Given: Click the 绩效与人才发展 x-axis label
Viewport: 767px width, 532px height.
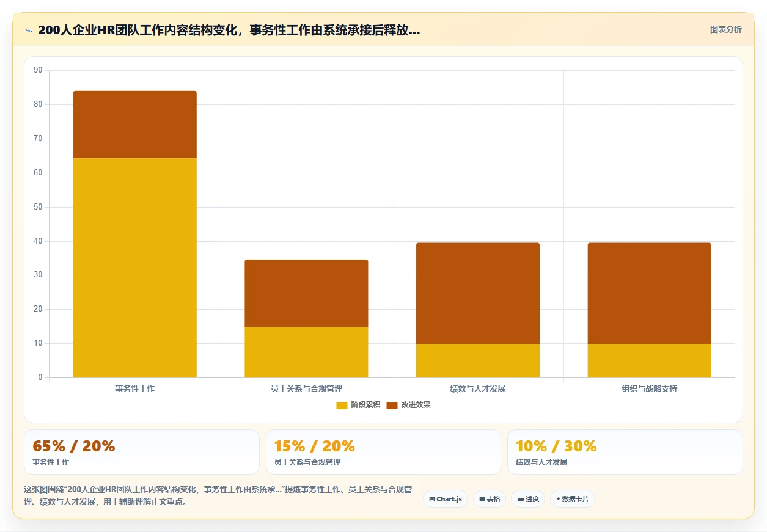Looking at the screenshot, I should point(478,388).
